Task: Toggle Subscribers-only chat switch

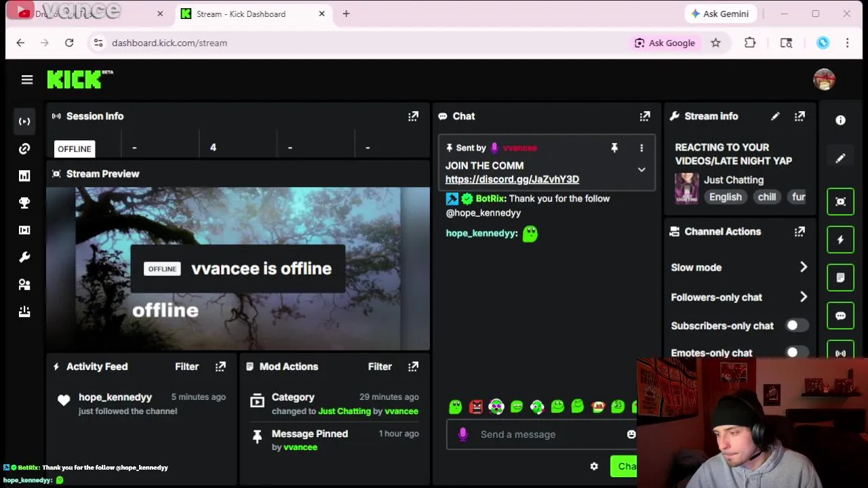Action: (797, 326)
